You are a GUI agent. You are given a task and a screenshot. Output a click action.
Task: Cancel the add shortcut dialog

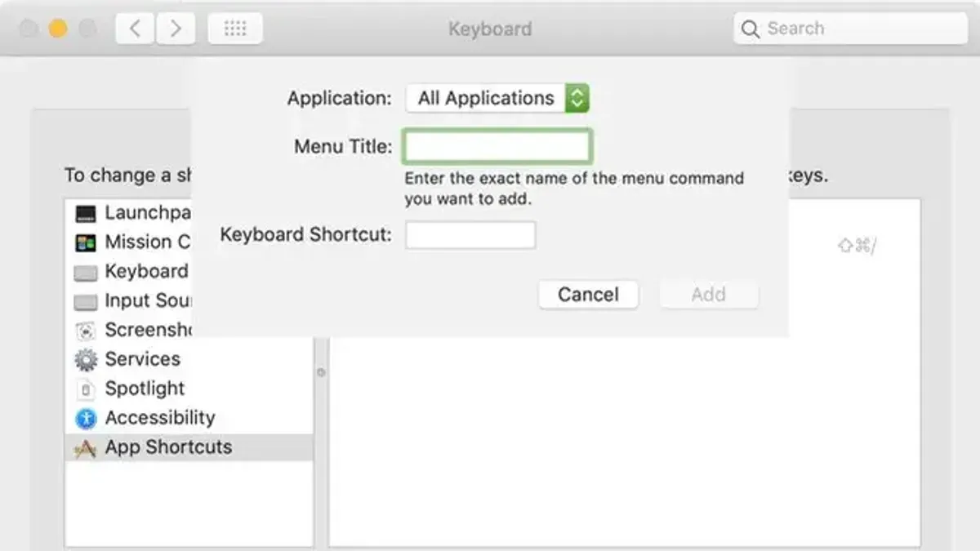point(588,295)
